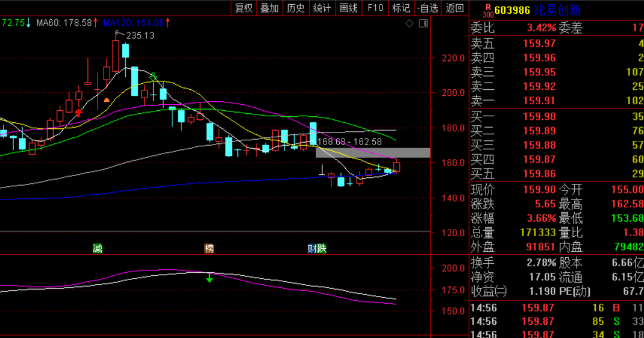
Task: Click the gray price gap box 168.68-162.58
Action: point(373,152)
